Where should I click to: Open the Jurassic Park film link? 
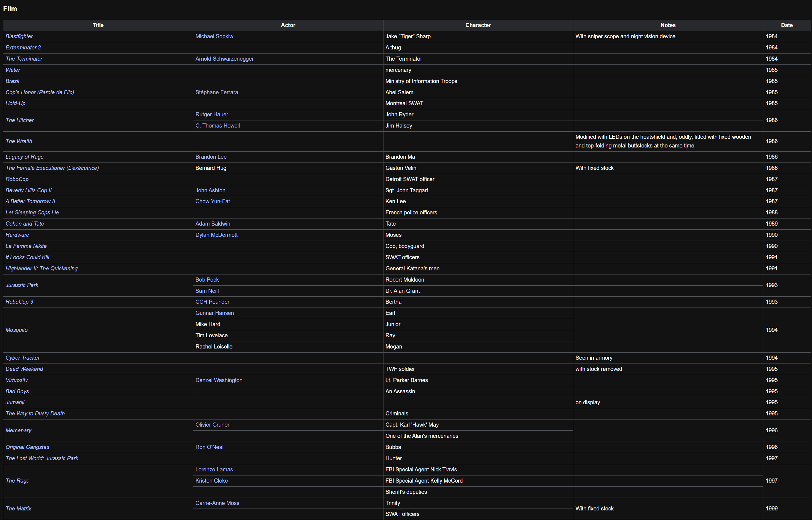pos(22,285)
